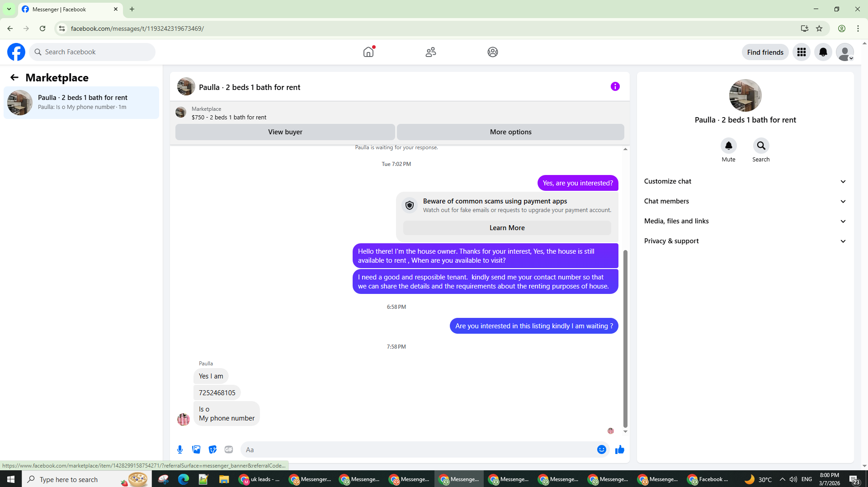Attach a file with the photo icon

196,449
